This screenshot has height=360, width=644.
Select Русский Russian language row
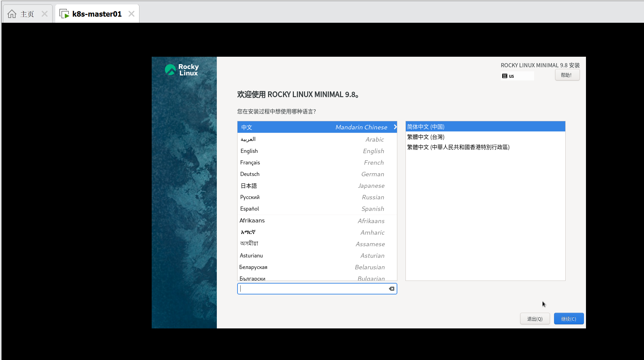[x=317, y=197]
